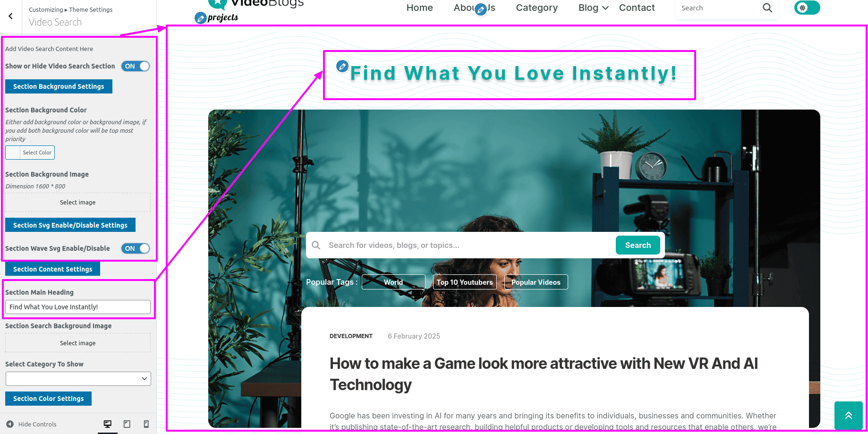Click the edit pencil beside the projects tagline

click(x=201, y=18)
